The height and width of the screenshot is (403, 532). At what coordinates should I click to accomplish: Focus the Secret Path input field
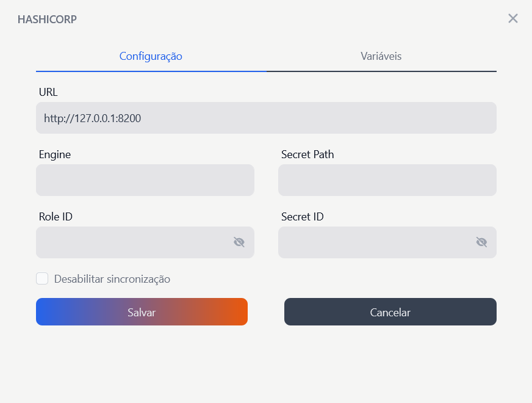(x=387, y=180)
